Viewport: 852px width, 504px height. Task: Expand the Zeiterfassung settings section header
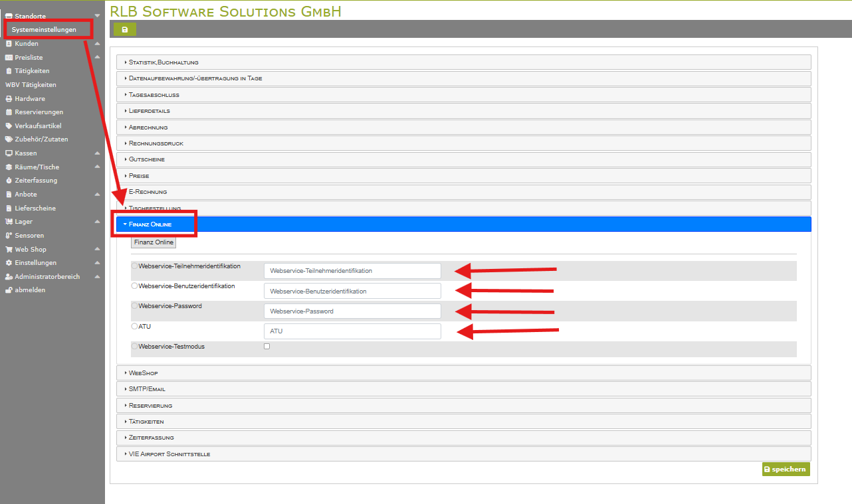click(x=464, y=438)
